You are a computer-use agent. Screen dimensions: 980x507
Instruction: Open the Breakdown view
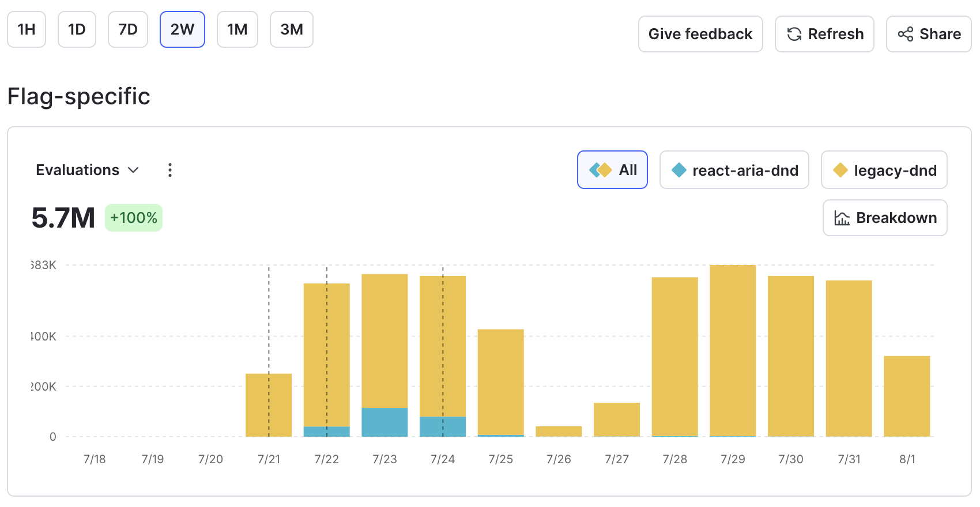(x=884, y=218)
